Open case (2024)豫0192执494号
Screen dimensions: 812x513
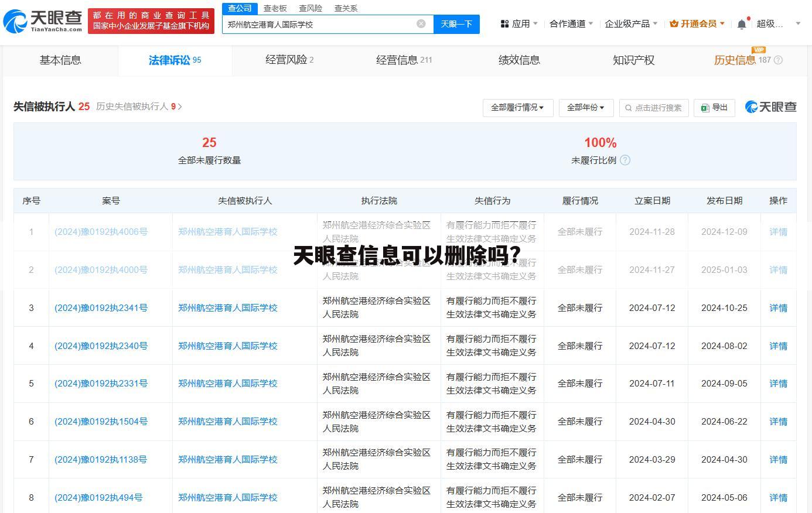point(98,498)
